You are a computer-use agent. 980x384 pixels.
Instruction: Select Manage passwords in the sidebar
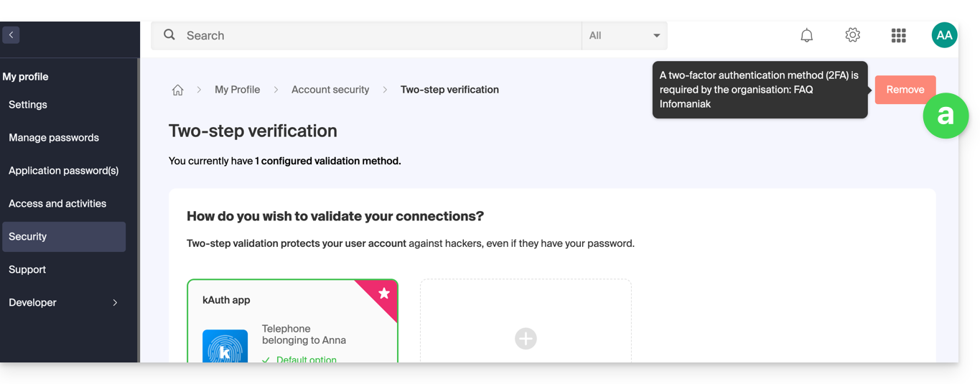tap(54, 138)
